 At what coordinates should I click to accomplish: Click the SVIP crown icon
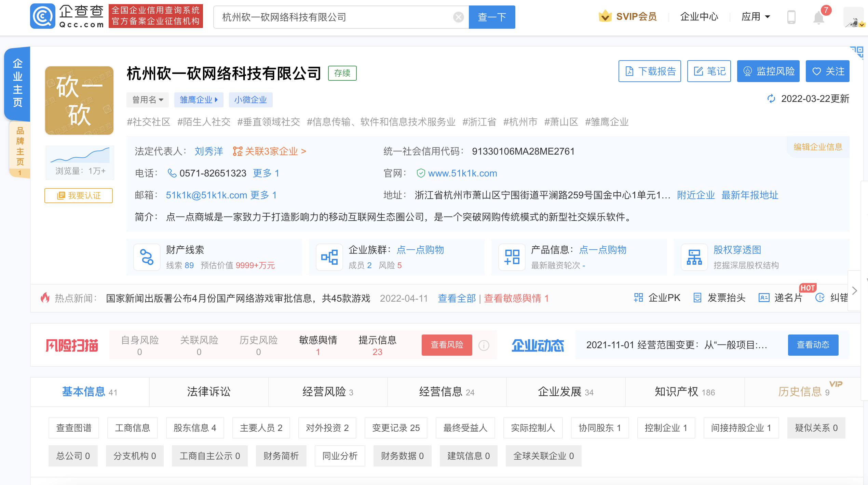(x=605, y=16)
